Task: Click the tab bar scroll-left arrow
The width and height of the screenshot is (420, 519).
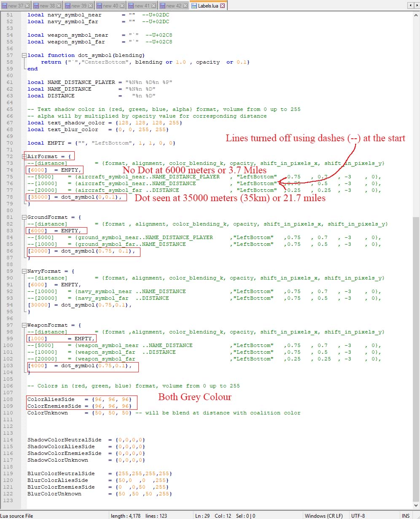Action: click(410, 5)
